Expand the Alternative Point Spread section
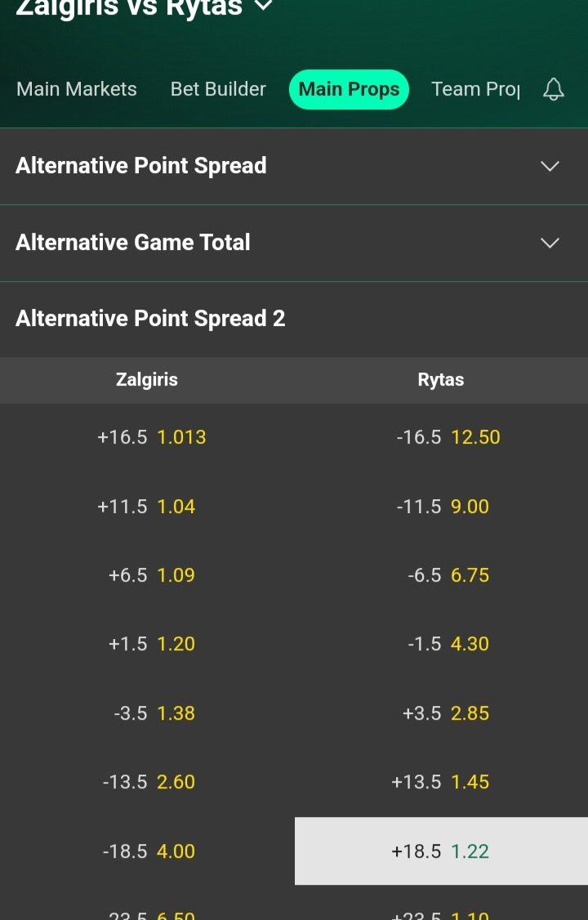 [x=550, y=166]
